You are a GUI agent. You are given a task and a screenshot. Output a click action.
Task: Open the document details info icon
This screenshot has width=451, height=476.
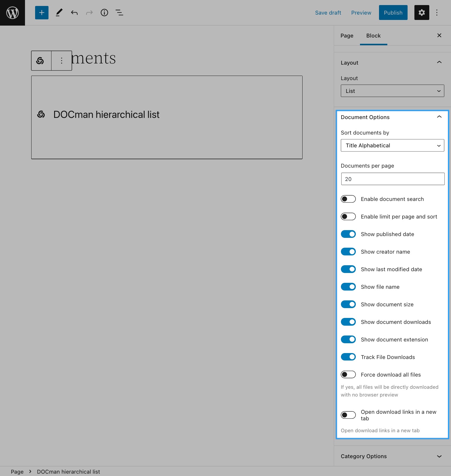pyautogui.click(x=104, y=13)
